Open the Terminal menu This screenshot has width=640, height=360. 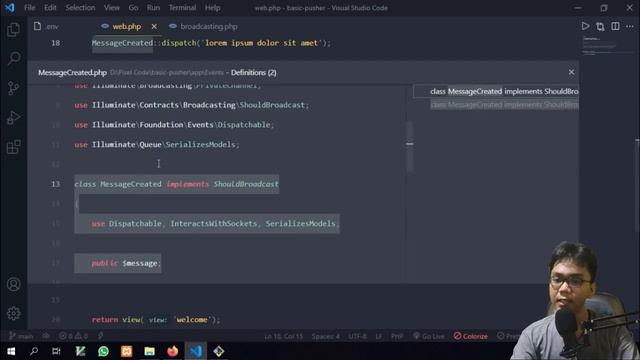[x=182, y=8]
